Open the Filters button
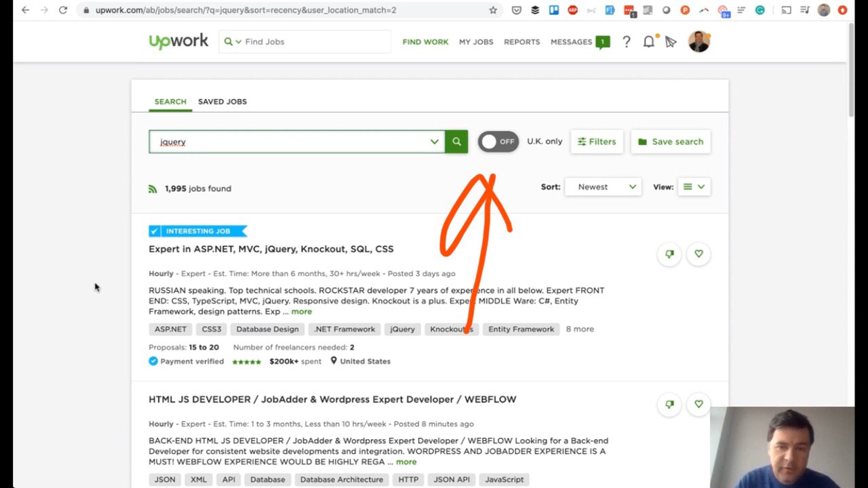868x488 pixels. pyautogui.click(x=597, y=142)
